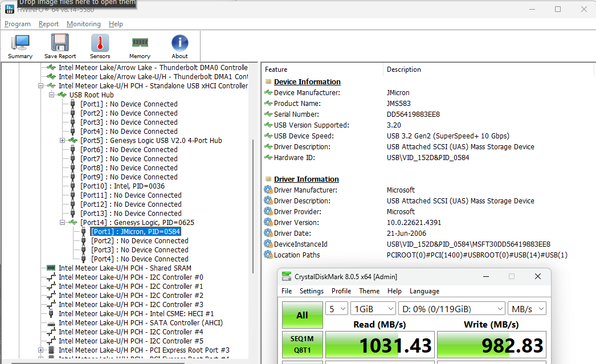The image size is (596, 364).
Task: Select the SATA Controller (AHCI) tree item
Action: (x=141, y=322)
